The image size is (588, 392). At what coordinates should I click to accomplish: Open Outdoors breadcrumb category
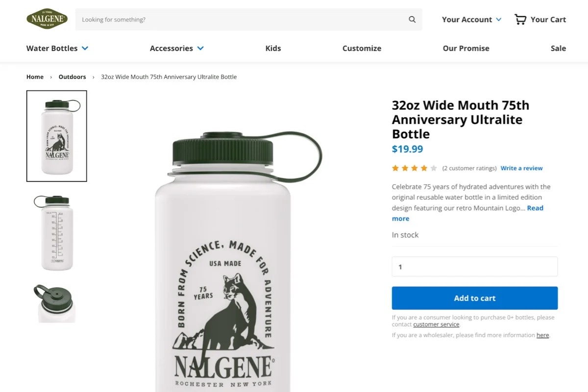click(x=72, y=76)
